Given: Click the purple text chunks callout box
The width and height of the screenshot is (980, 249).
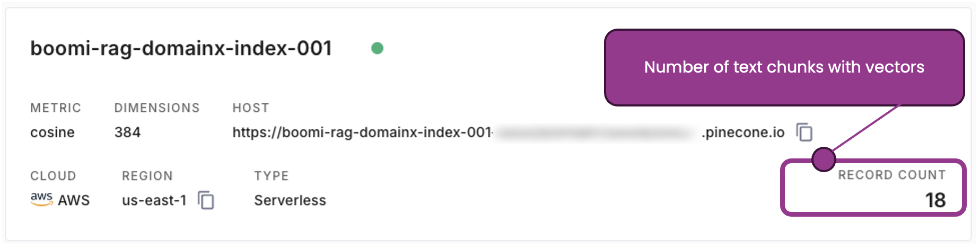Looking at the screenshot, I should click(x=784, y=67).
